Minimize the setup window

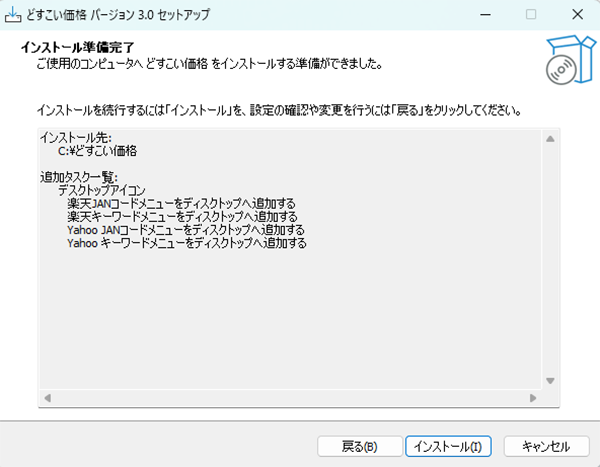click(x=486, y=15)
